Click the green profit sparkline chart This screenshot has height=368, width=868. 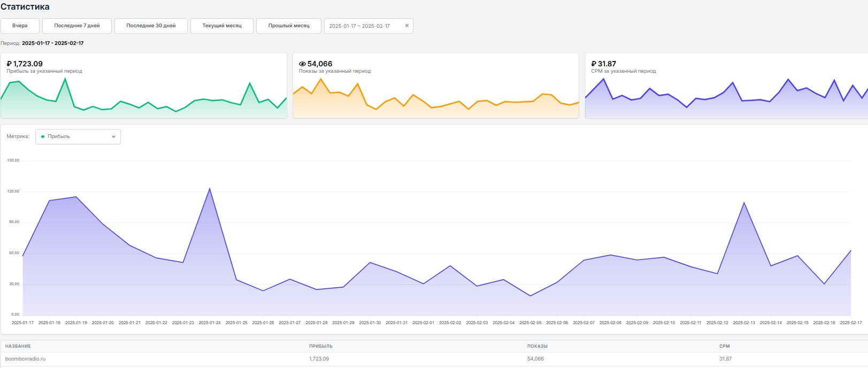144,99
